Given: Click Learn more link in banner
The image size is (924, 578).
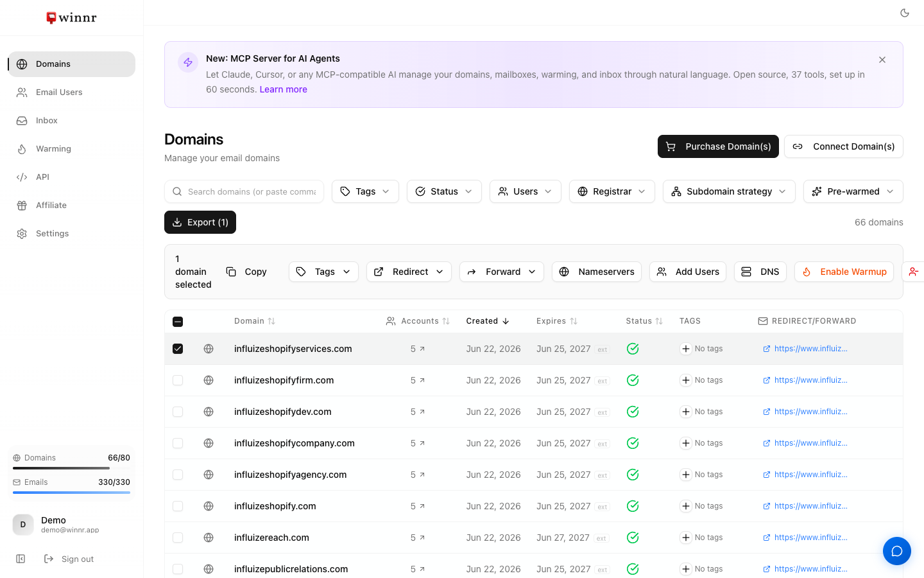Looking at the screenshot, I should tap(283, 89).
